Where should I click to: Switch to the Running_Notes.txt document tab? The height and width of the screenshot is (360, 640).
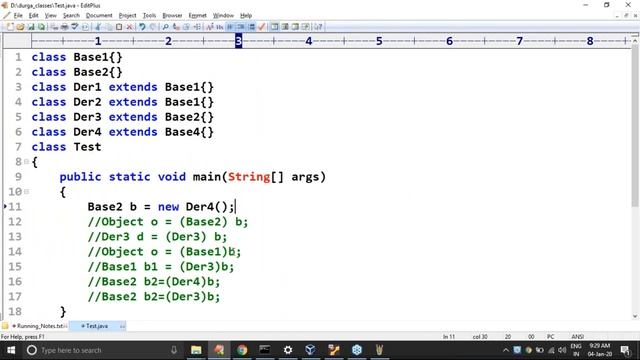point(40,326)
